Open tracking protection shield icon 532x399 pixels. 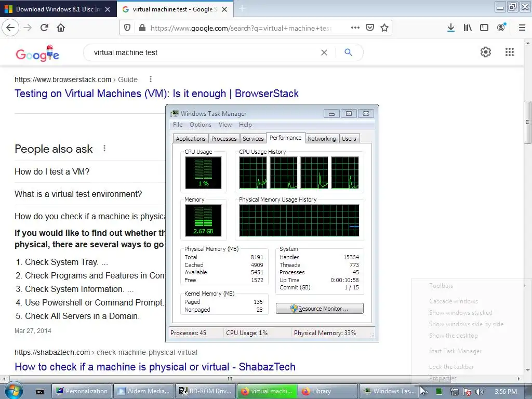[127, 28]
